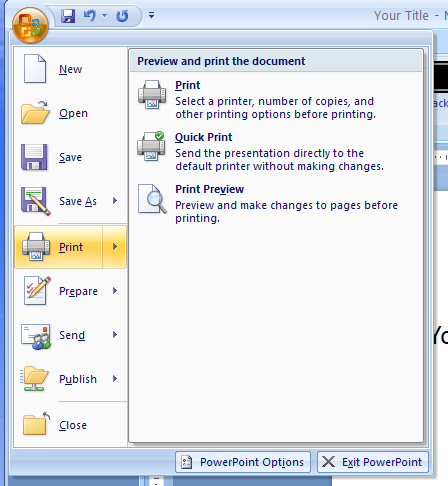Click the printer icon in Print menu item
Viewport: 448px width, 486px height.
click(x=36, y=247)
